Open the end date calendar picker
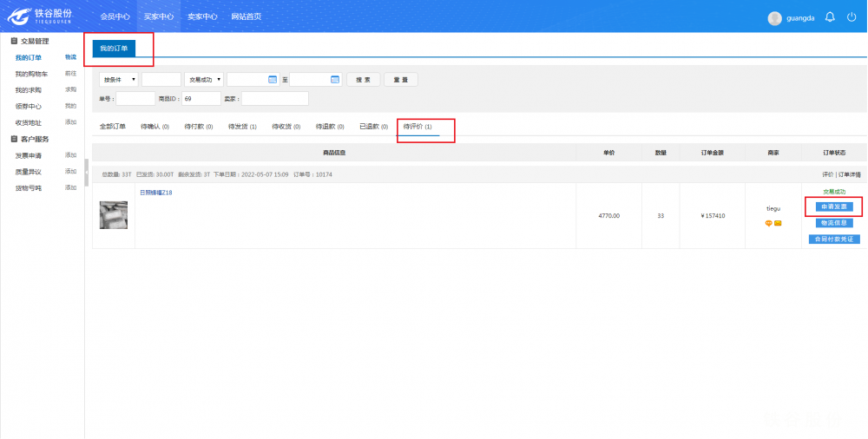The height and width of the screenshot is (439, 868). click(x=335, y=79)
